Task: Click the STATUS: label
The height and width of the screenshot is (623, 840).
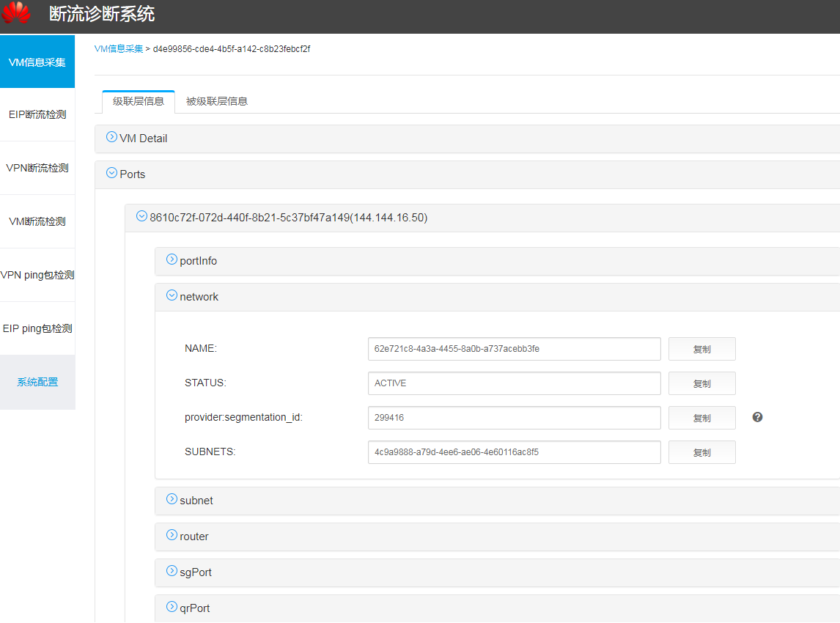Action: point(206,383)
